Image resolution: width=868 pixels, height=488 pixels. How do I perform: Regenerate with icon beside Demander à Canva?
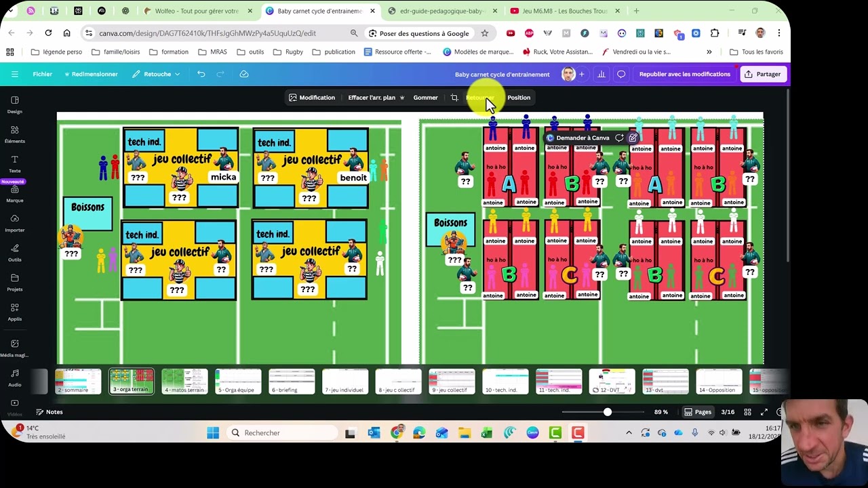click(x=619, y=138)
